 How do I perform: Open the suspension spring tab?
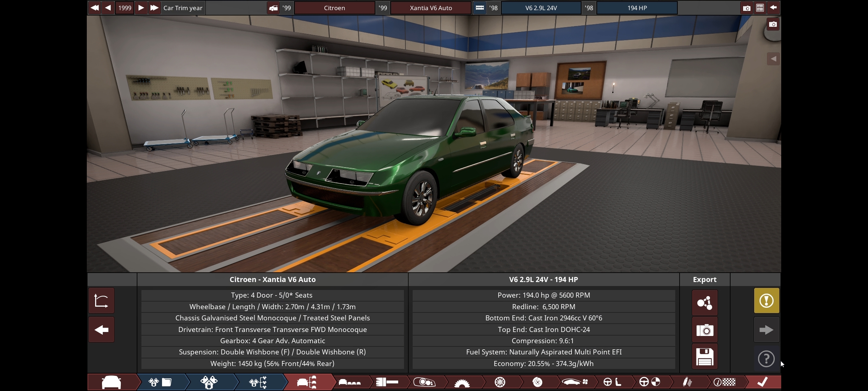(687, 382)
